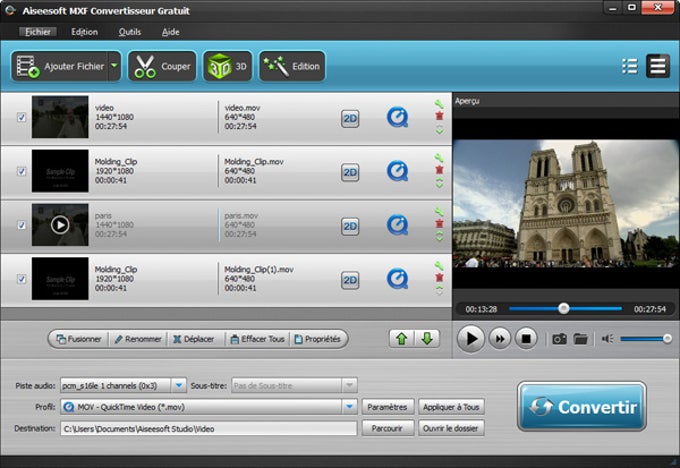
Task: Click the volume slider handle
Action: [x=667, y=338]
